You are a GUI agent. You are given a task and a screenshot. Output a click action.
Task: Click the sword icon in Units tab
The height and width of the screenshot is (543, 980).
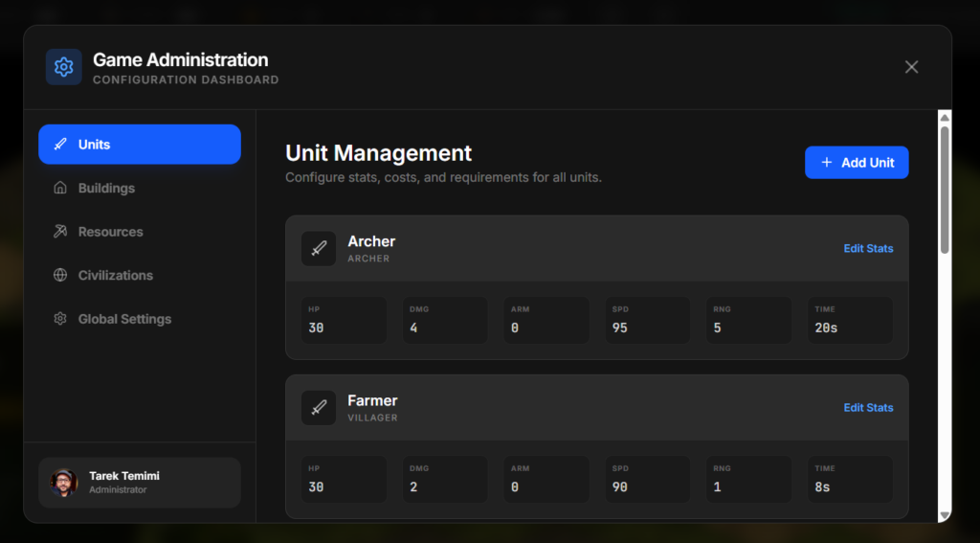[x=60, y=145]
